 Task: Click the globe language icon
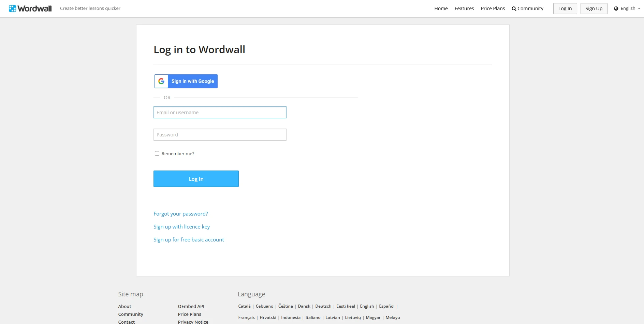616,9
